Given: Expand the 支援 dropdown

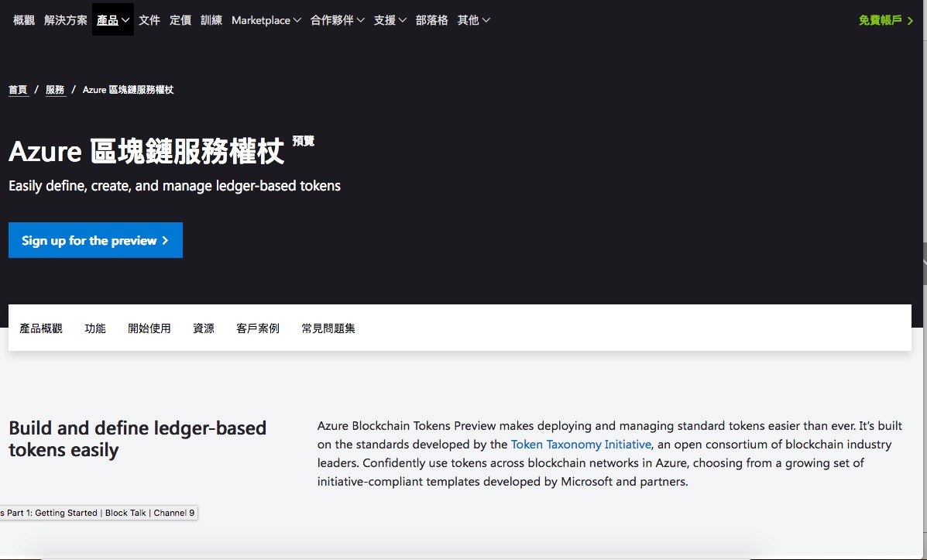Looking at the screenshot, I should [x=390, y=20].
